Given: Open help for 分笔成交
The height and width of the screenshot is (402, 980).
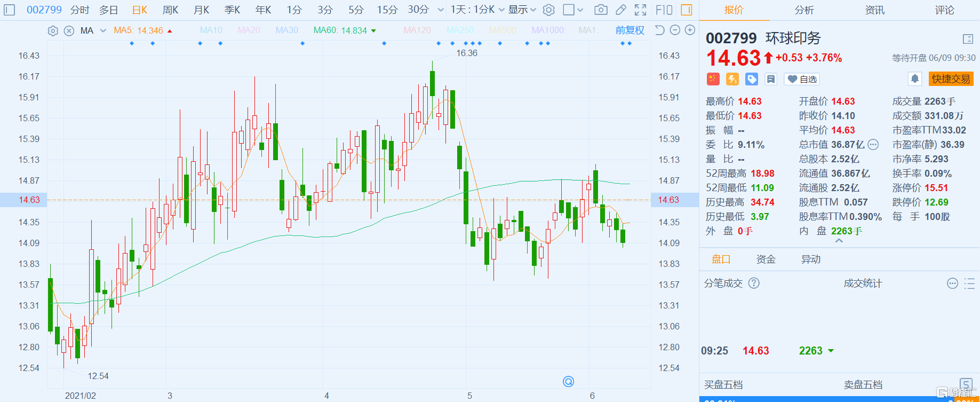Looking at the screenshot, I should [x=754, y=283].
